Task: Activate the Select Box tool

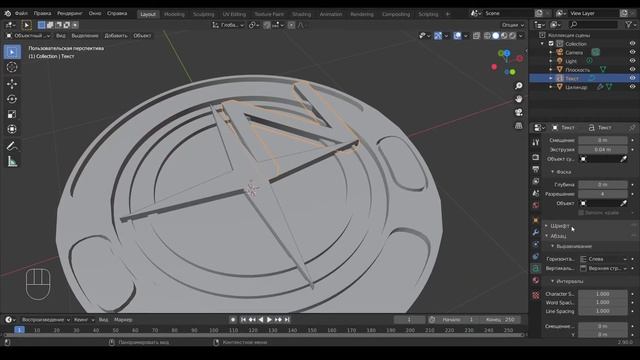Action: [x=12, y=52]
